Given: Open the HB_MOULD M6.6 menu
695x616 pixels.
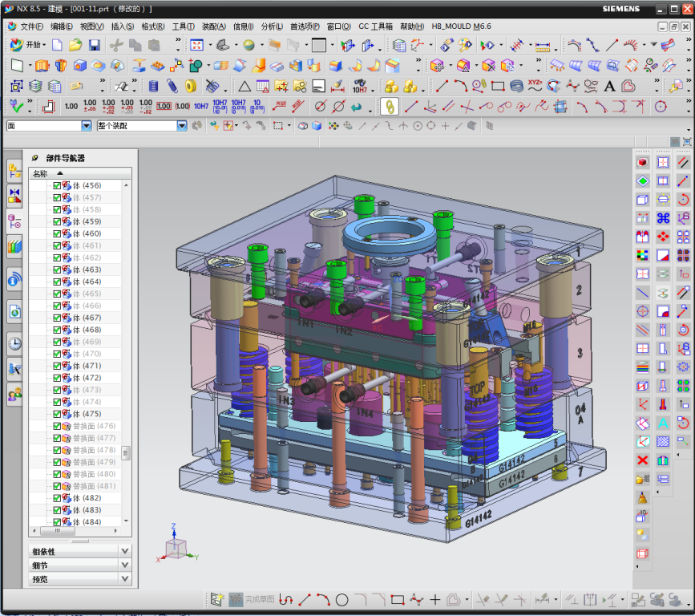Looking at the screenshot, I should coord(461,26).
